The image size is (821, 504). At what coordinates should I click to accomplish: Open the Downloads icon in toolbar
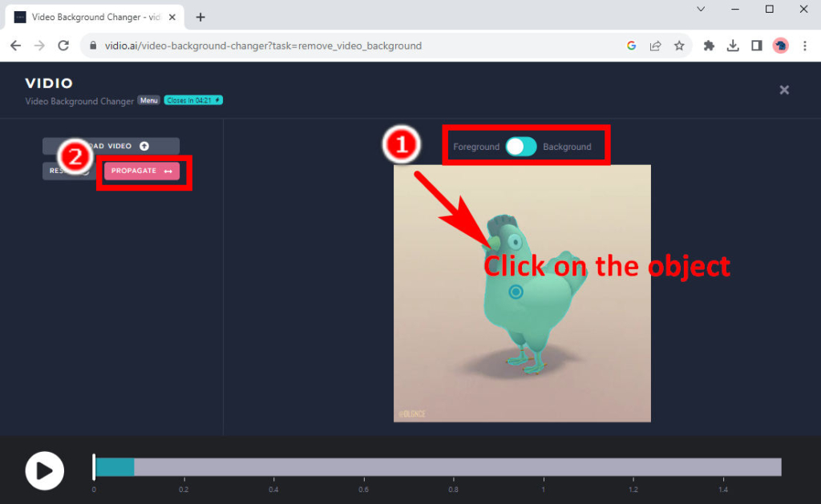[x=733, y=46]
